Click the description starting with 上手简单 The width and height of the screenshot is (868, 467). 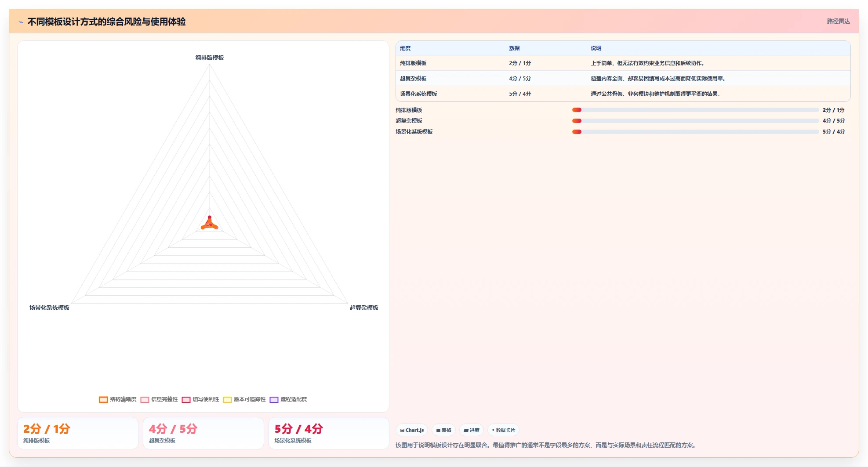648,63
